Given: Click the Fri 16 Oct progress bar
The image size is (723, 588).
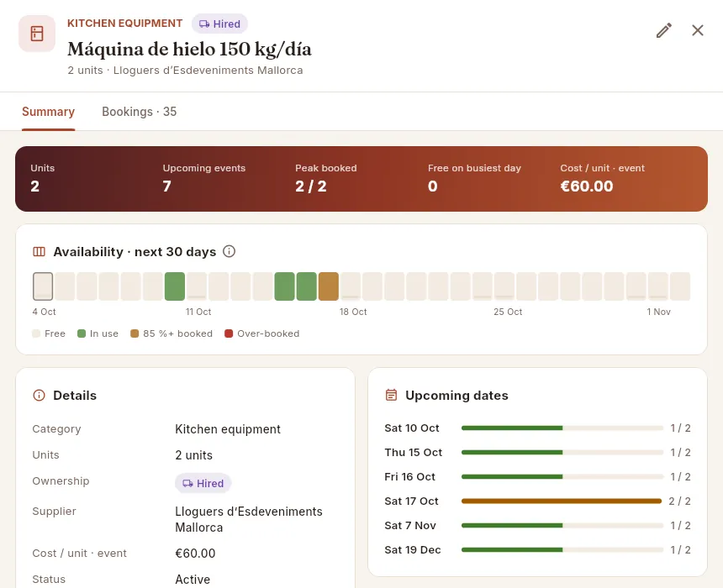Looking at the screenshot, I should [562, 477].
